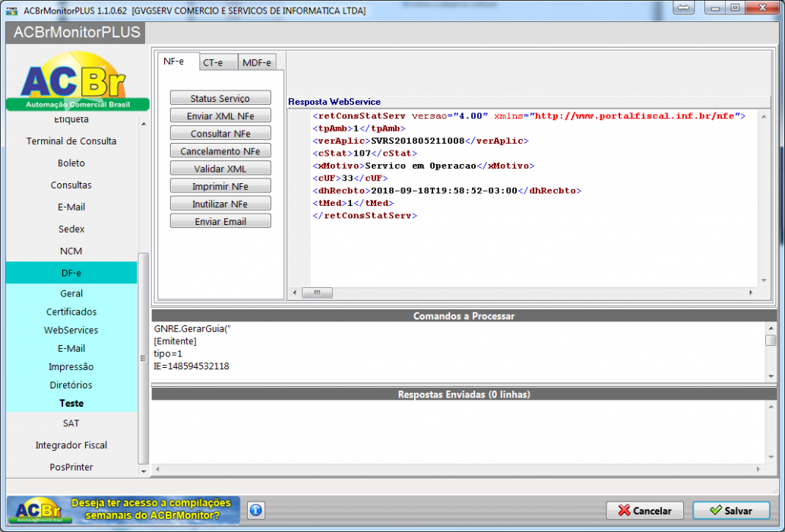785x532 pixels.
Task: Click scroll down arrow in Comandos a Processar
Action: (771, 376)
